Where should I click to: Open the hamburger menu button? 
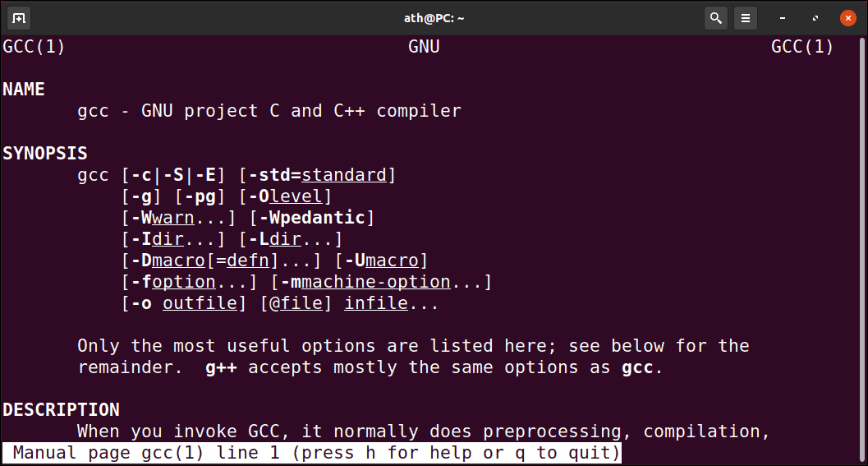(x=746, y=18)
